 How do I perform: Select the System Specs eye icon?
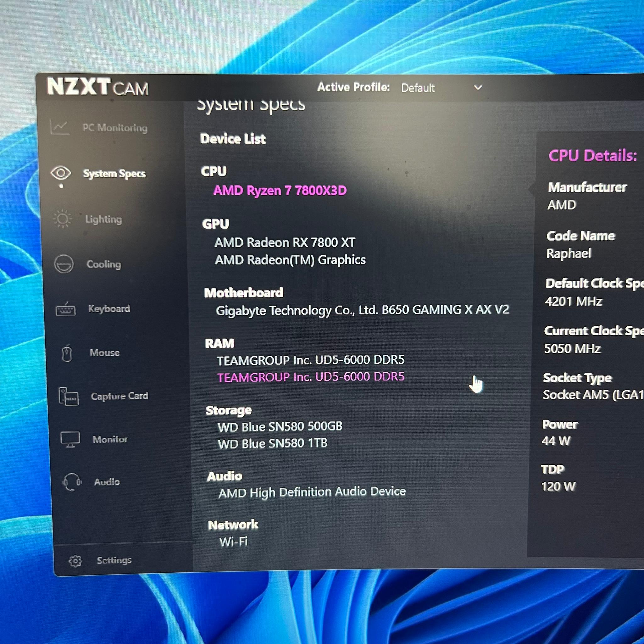(x=61, y=173)
